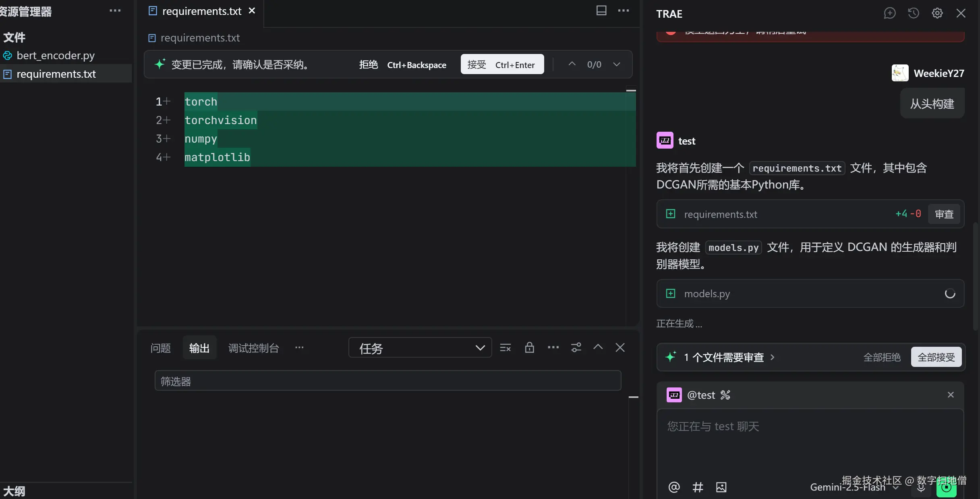This screenshot has height=499, width=980.
Task: Open the output filter settings icon
Action: click(x=576, y=348)
